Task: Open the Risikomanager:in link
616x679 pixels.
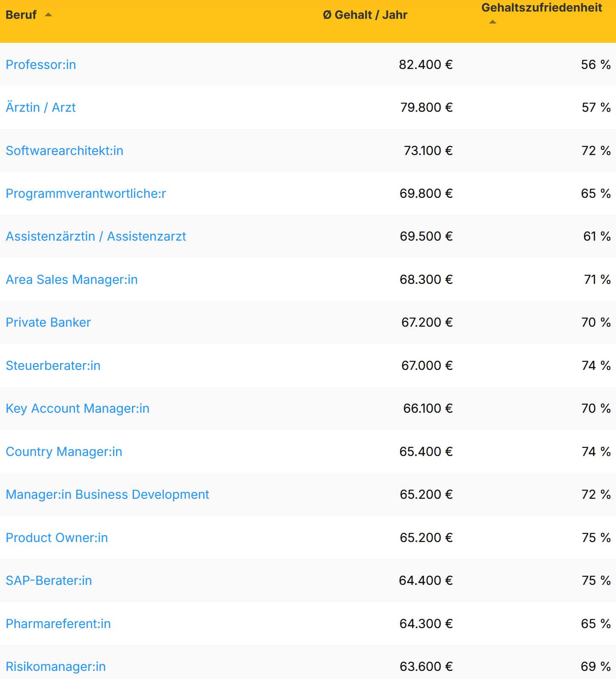Action: pyautogui.click(x=56, y=667)
